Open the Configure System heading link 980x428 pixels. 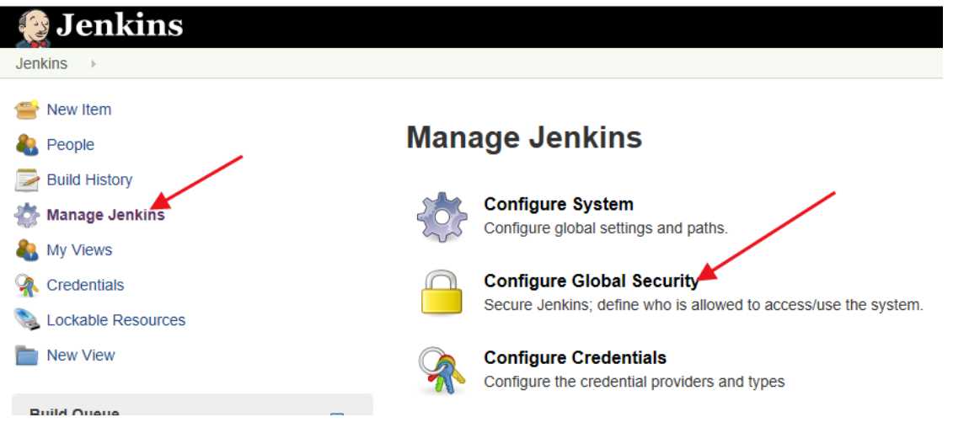point(559,205)
